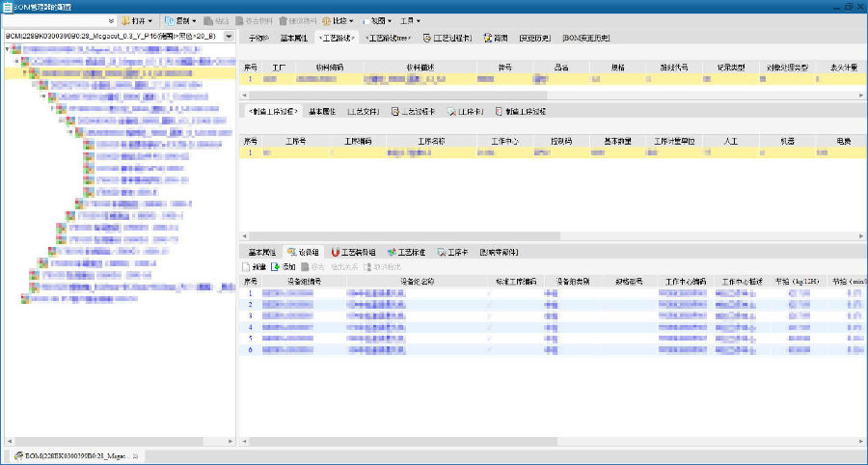Expand the BOM selector combo box arrow
This screenshot has height=465, width=868.
[229, 37]
